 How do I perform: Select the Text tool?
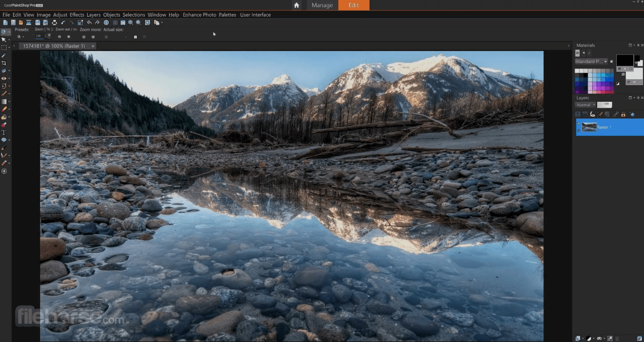point(4,132)
